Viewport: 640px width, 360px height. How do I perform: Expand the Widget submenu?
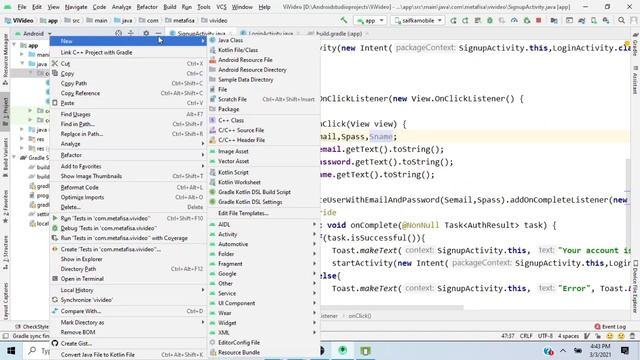point(263,322)
